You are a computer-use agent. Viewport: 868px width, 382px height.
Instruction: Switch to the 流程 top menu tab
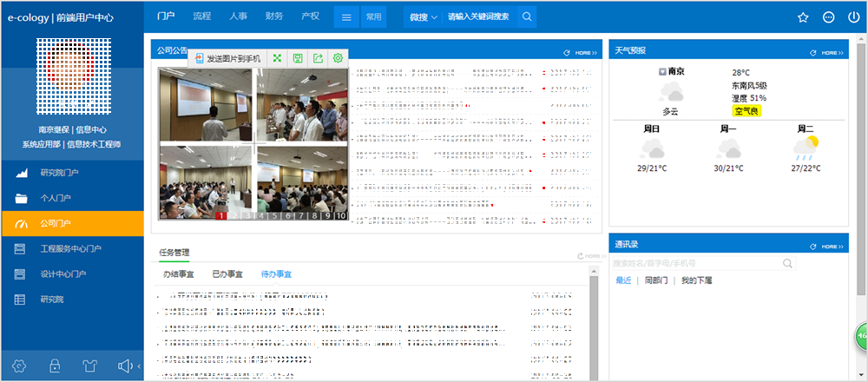tap(202, 16)
